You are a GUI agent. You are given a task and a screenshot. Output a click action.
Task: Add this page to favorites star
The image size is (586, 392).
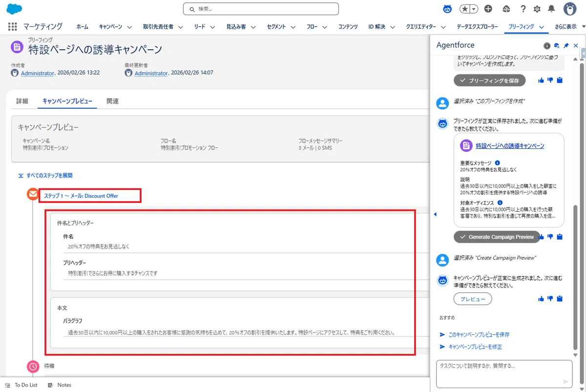[466, 9]
